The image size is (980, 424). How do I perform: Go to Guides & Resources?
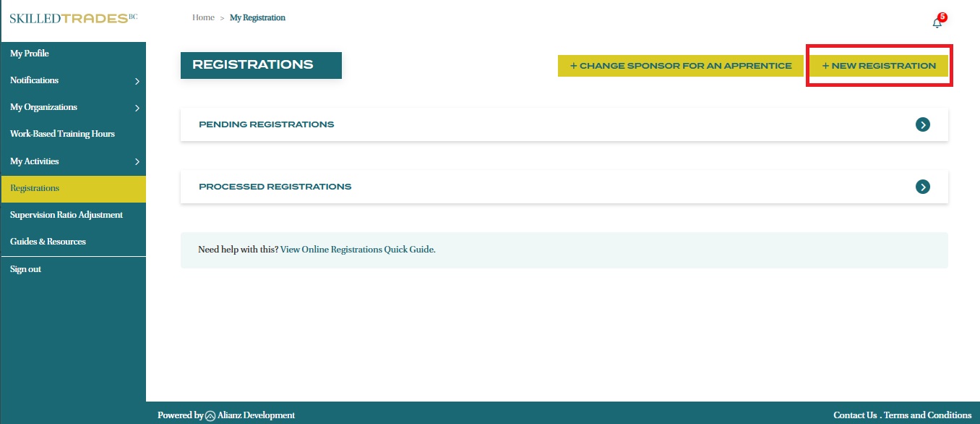click(48, 242)
